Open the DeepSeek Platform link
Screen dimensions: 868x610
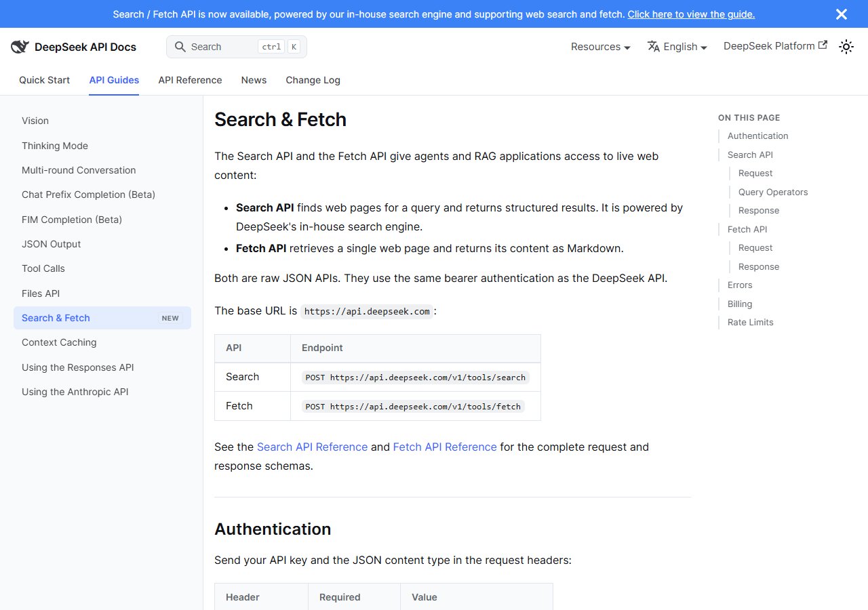[x=775, y=46]
